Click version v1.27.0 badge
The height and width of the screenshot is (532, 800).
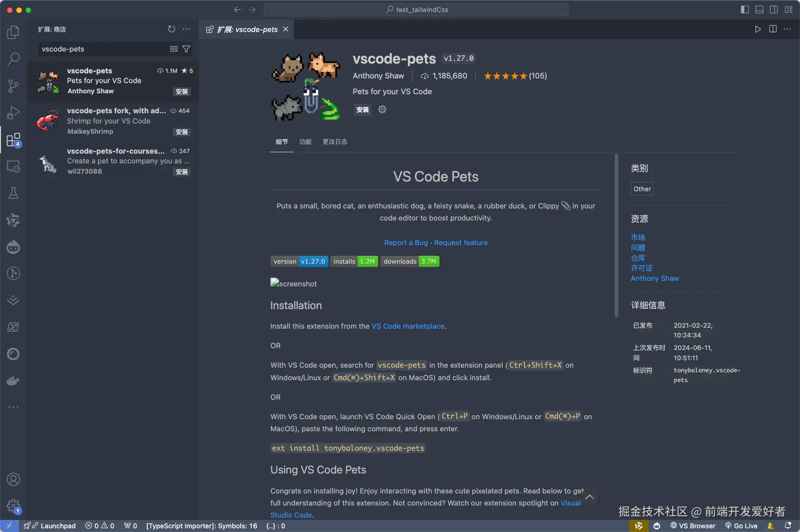pyautogui.click(x=299, y=261)
